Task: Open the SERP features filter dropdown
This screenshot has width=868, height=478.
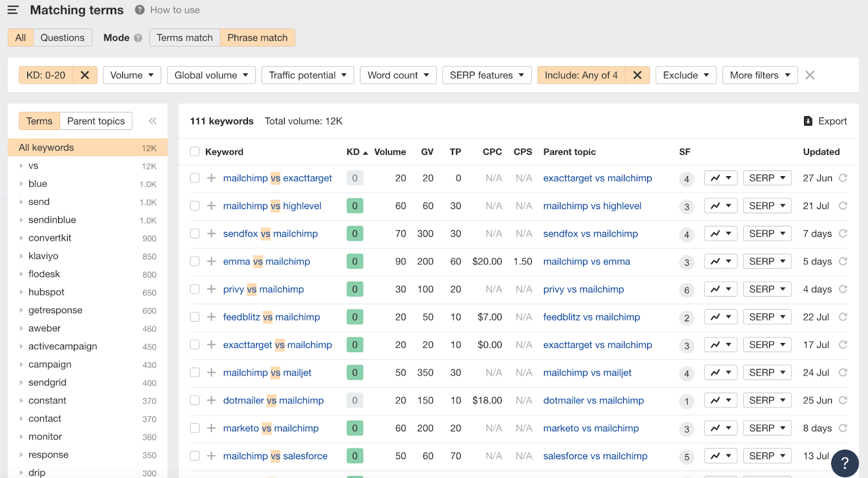Action: pyautogui.click(x=487, y=75)
